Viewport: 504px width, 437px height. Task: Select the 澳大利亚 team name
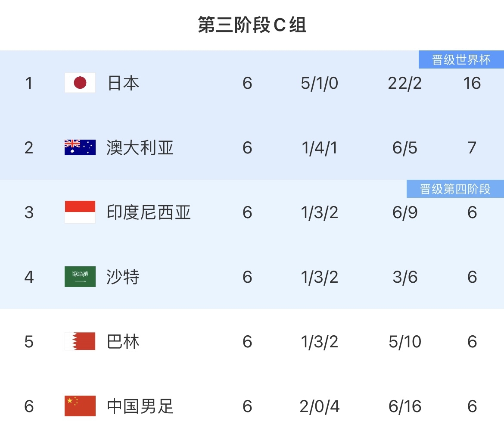[140, 147]
